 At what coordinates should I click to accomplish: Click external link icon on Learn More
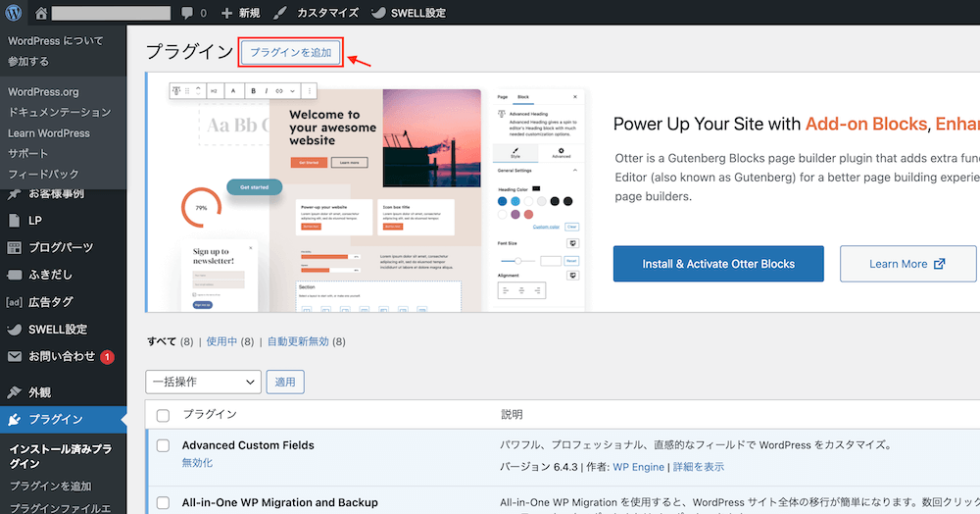(939, 264)
